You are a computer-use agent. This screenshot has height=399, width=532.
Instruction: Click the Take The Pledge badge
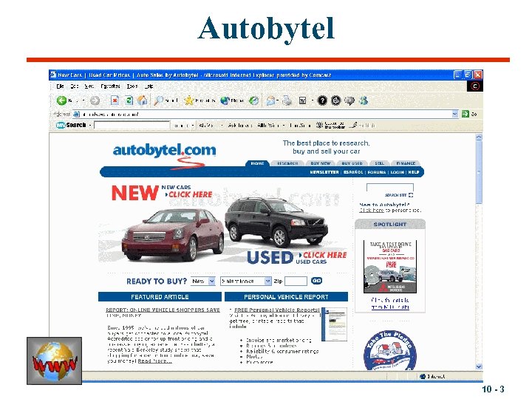390,351
